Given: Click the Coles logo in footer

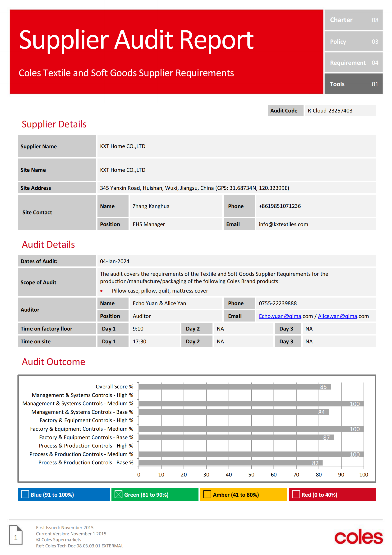Looking at the screenshot, I should 358,537.
